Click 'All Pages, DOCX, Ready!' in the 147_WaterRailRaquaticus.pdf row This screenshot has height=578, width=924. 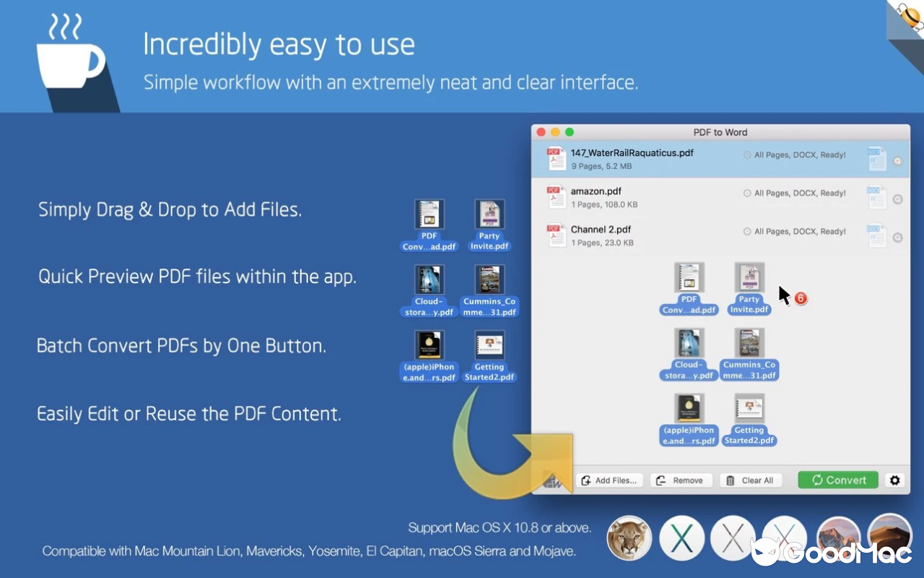(x=800, y=155)
